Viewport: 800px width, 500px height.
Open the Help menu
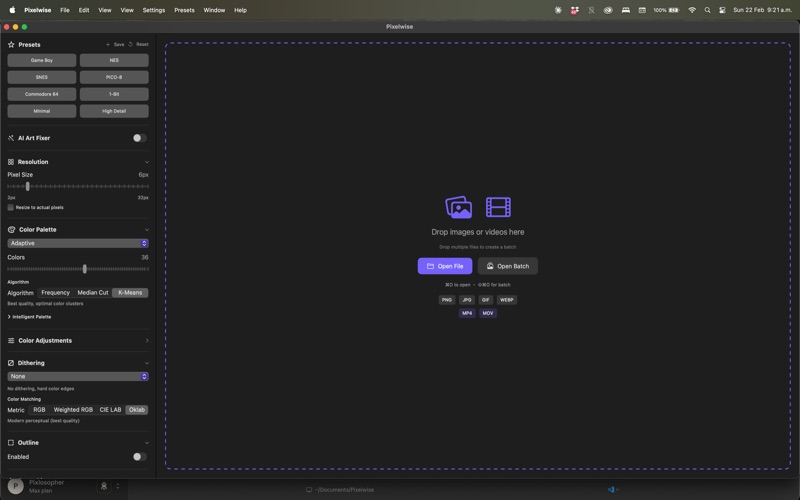coord(240,10)
